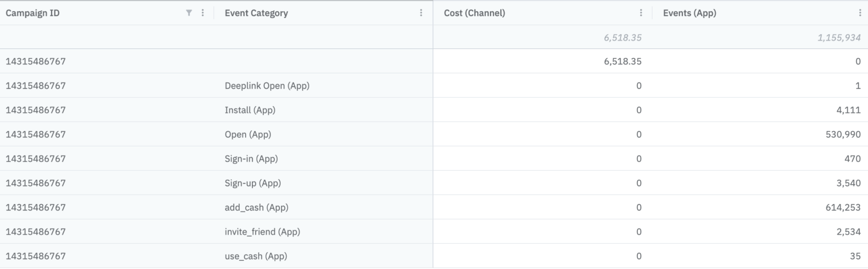Select the Deeplink Open (App) cell
868x269 pixels.
tap(267, 86)
